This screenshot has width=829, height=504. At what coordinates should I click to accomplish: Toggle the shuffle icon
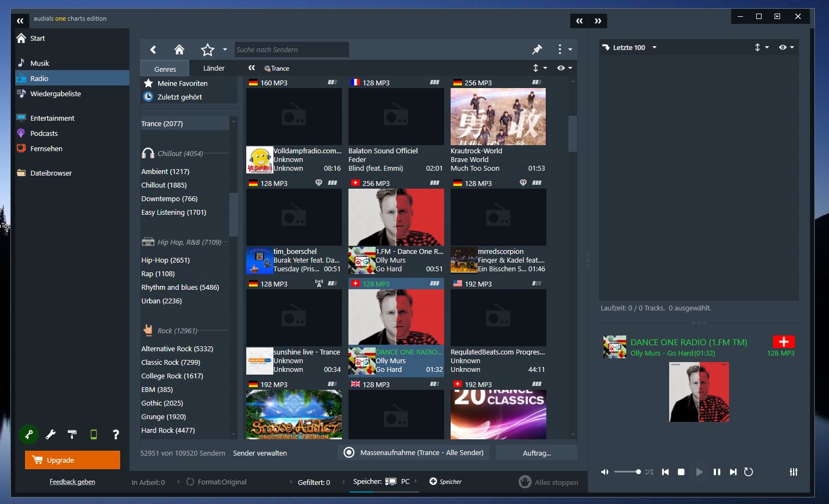[x=650, y=472]
